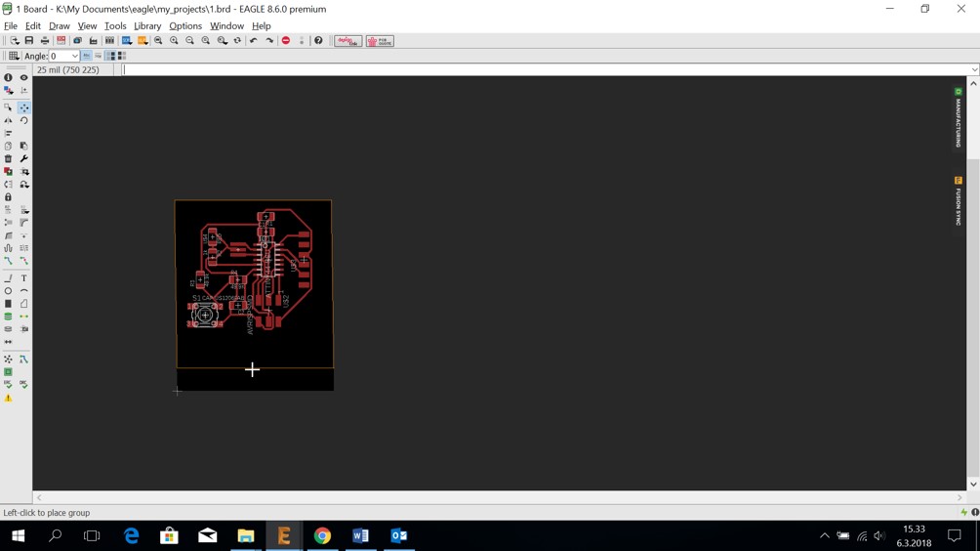Select the Show (eye) tool
This screenshot has height=551, width=980.
[x=23, y=77]
